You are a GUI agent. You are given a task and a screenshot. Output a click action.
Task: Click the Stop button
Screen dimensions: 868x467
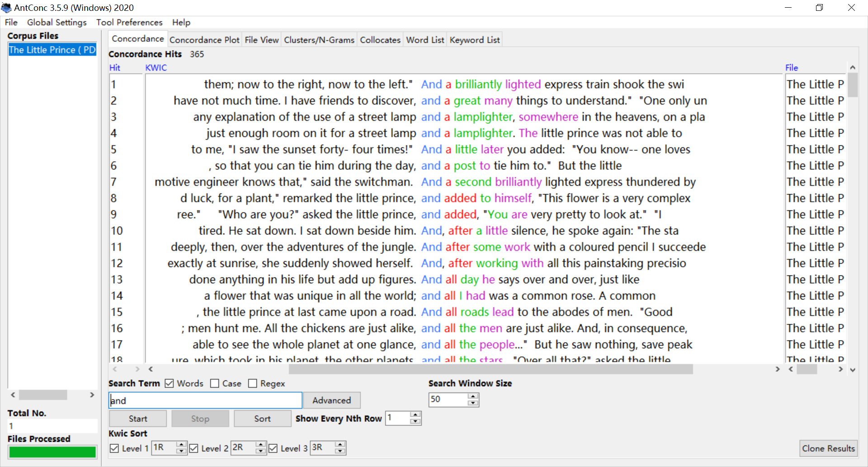tap(200, 419)
